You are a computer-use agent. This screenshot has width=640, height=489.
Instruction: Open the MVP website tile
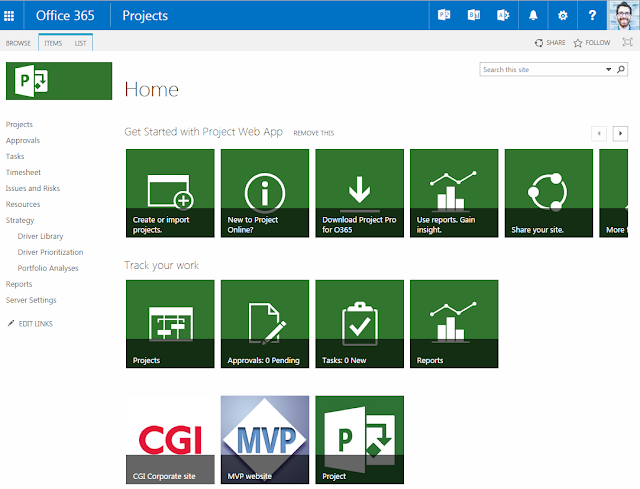pyautogui.click(x=265, y=440)
